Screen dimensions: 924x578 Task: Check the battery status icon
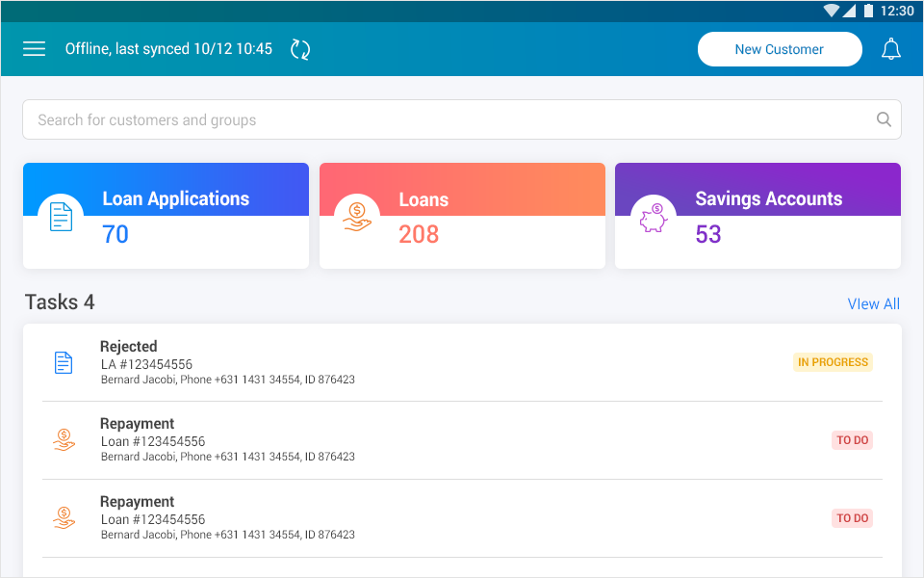[868, 11]
